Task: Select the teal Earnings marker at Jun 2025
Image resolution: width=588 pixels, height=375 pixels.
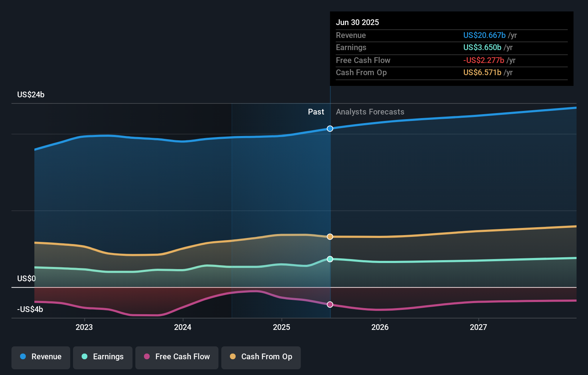Action: 330,259
